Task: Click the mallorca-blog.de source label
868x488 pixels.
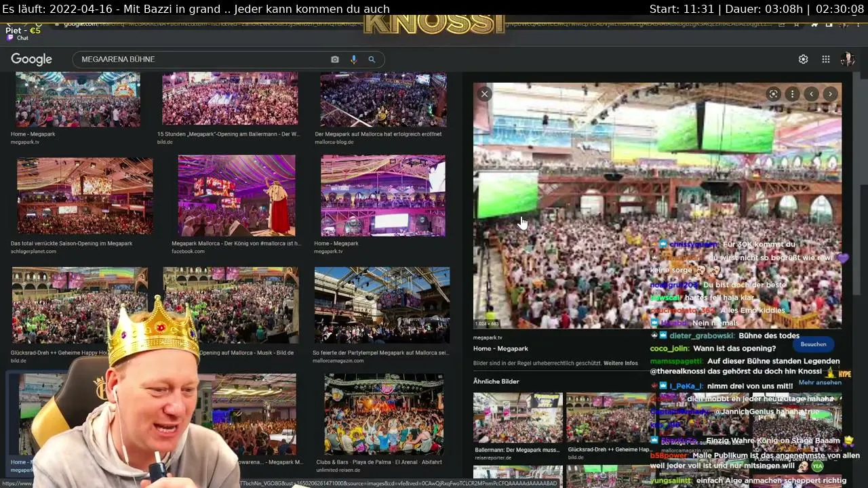Action: tap(334, 142)
